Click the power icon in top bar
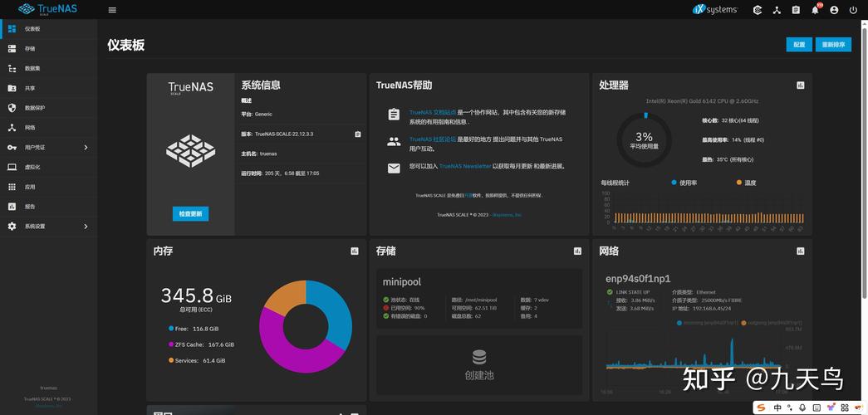The width and height of the screenshot is (868, 415). (852, 10)
